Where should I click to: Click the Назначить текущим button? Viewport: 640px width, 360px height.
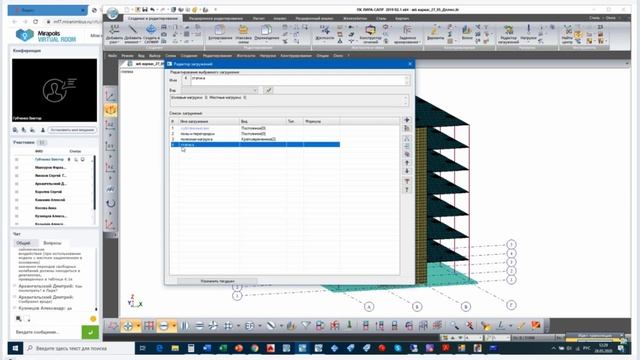tap(217, 281)
